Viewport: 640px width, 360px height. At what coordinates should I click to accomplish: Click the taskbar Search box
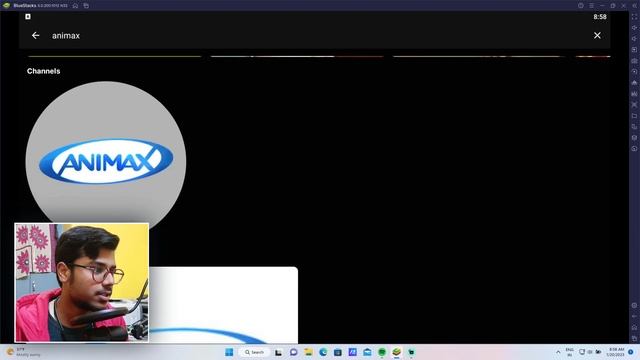tap(254, 352)
